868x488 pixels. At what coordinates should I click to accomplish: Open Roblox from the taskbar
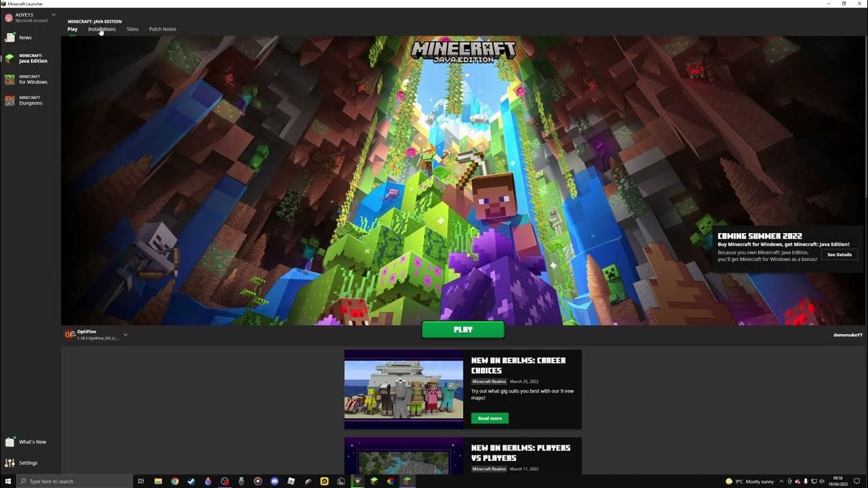292,481
